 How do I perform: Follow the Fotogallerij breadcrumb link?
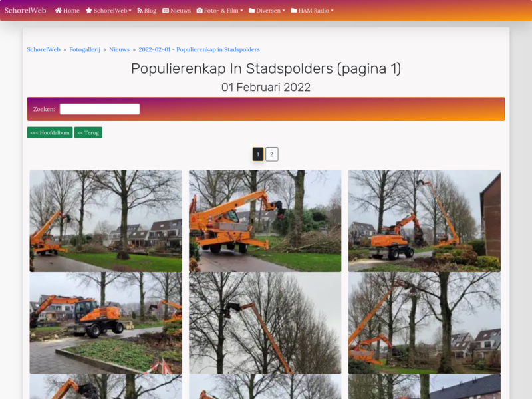pos(85,49)
